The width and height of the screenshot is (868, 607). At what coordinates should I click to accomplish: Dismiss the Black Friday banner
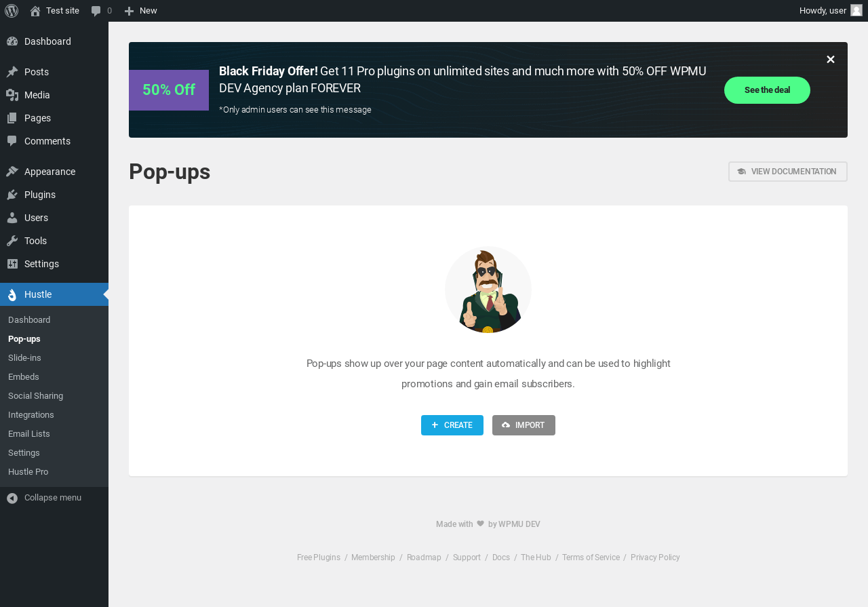[831, 60]
